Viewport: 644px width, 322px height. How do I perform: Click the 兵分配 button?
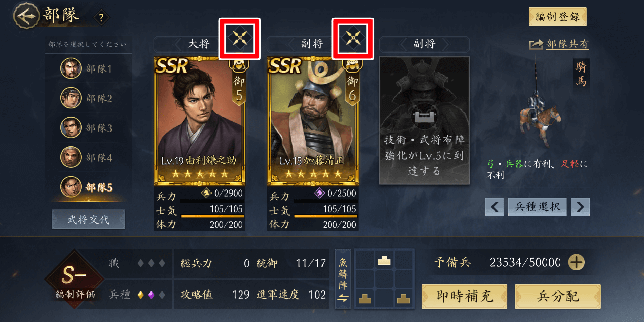(x=558, y=297)
